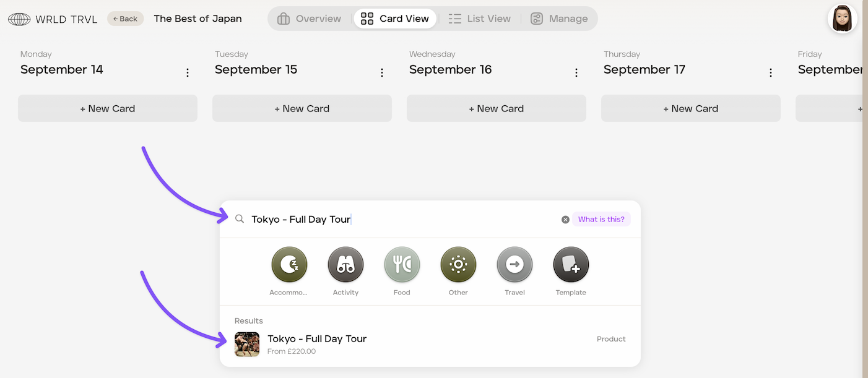The width and height of the screenshot is (868, 378).
Task: Open the user avatar profile
Action: [x=843, y=19]
